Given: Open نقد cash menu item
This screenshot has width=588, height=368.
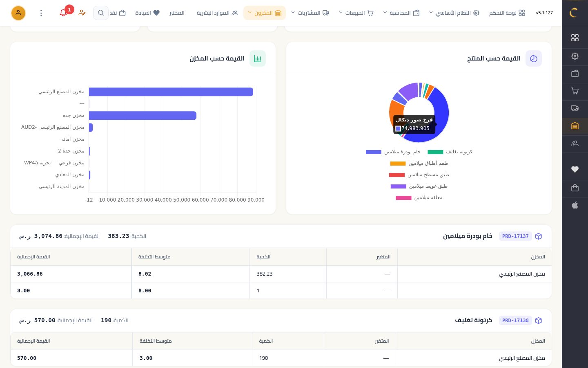Looking at the screenshot, I should pos(118,13).
